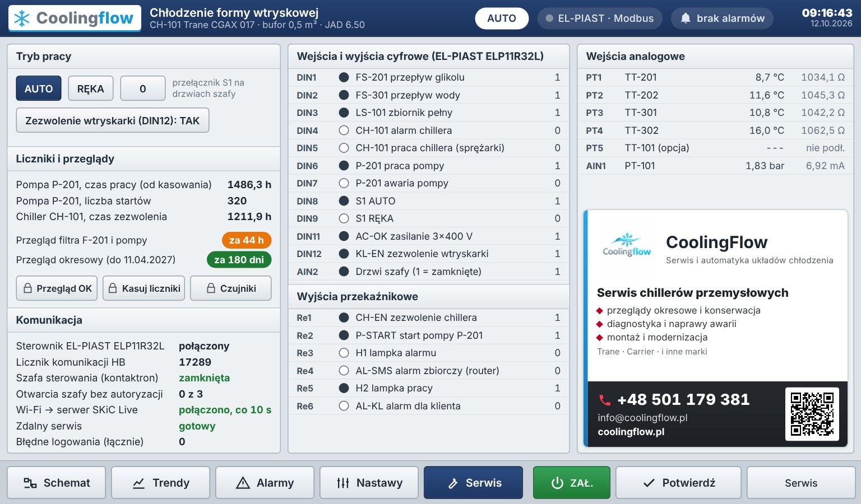Click TT-201 temperature value 8,7 °C
The width and height of the screenshot is (861, 504).
(x=770, y=77)
